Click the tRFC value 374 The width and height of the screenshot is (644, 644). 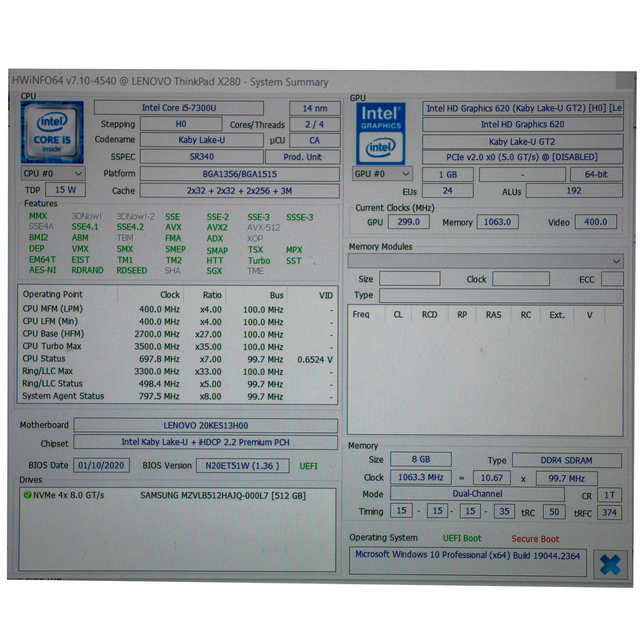click(609, 512)
